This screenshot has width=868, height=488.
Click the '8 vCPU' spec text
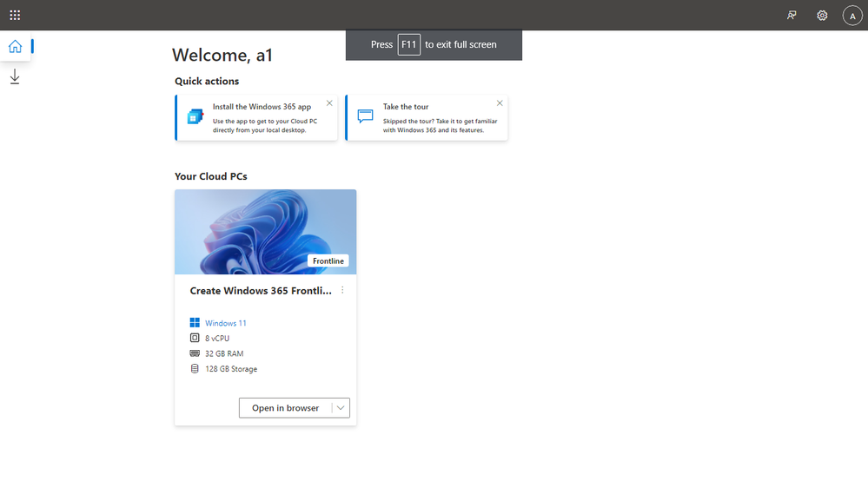point(217,338)
